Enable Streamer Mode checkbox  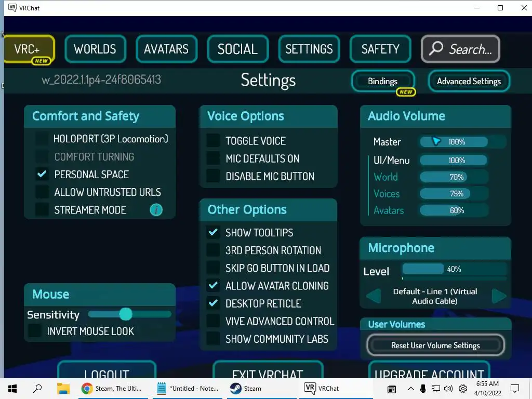pos(42,210)
